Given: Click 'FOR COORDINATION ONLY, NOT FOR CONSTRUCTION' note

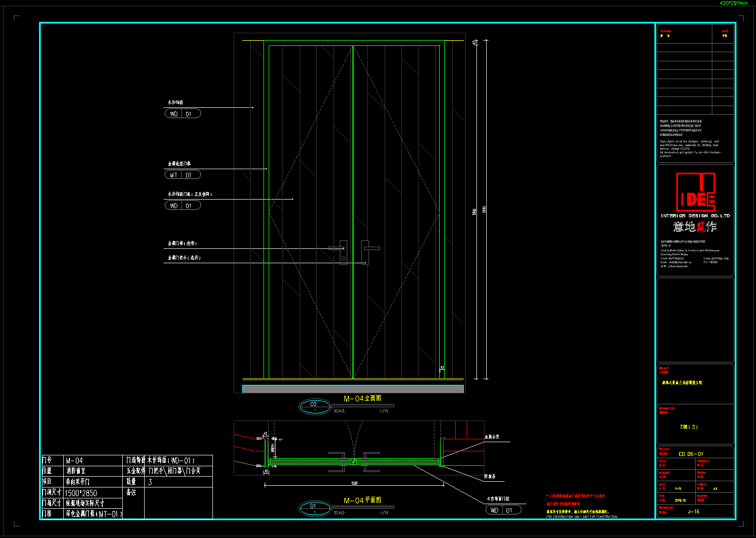Looking at the screenshot, I should [582, 517].
